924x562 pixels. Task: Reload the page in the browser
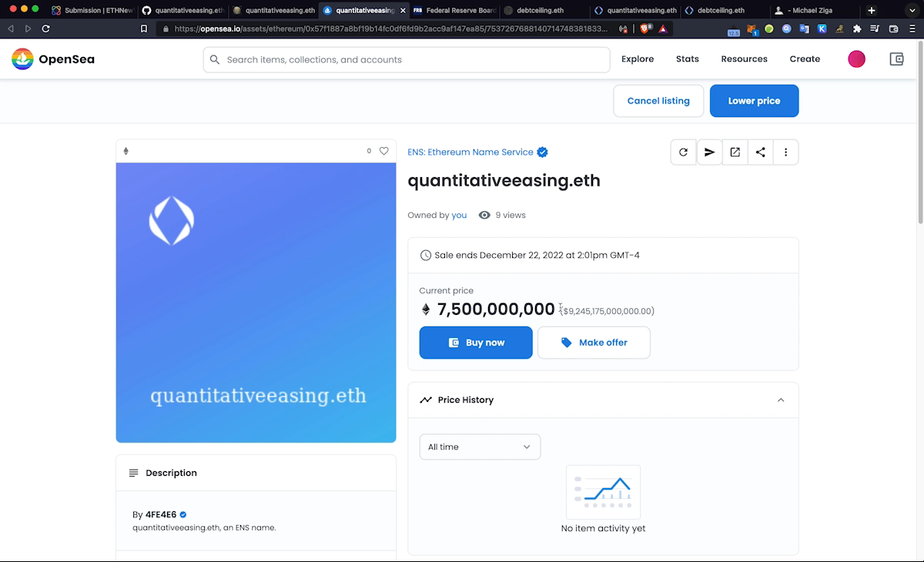coord(46,28)
